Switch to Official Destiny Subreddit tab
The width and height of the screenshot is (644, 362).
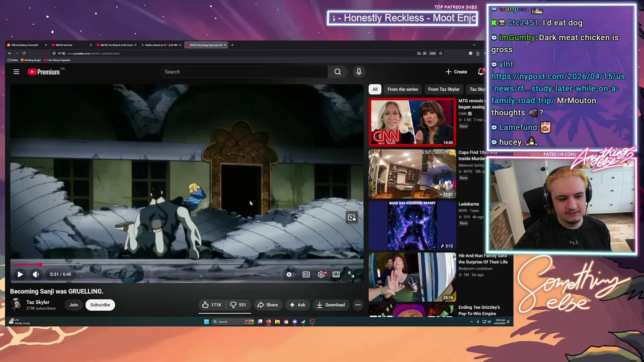coord(27,45)
